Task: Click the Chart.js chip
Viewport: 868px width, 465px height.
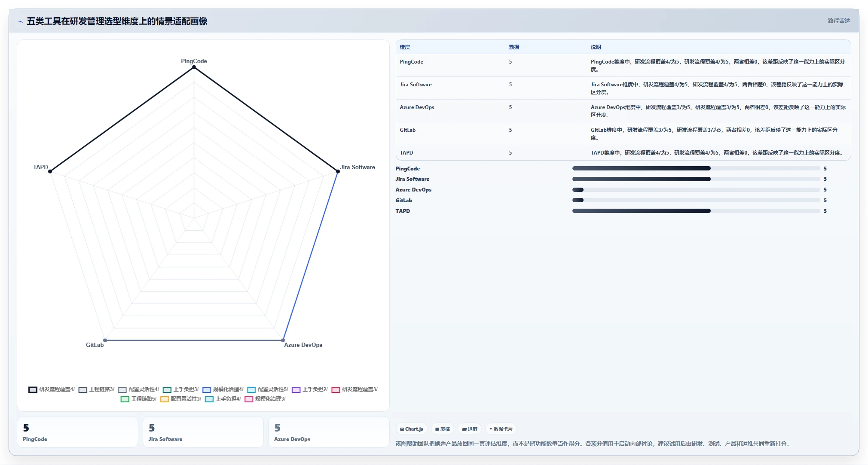Action: tap(412, 429)
